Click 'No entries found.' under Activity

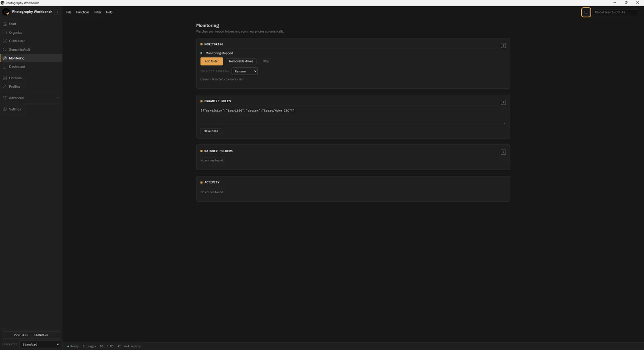pyautogui.click(x=212, y=192)
